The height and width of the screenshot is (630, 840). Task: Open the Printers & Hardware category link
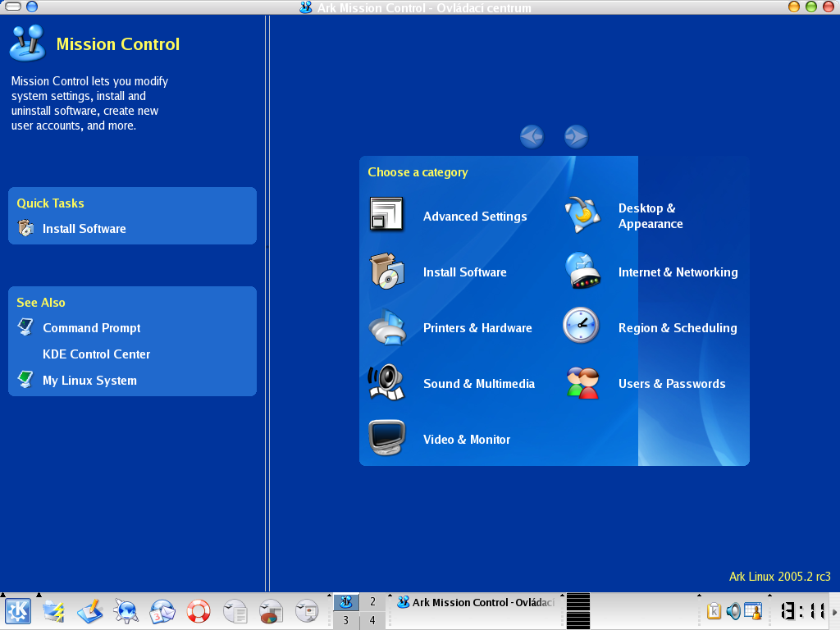[x=477, y=328]
